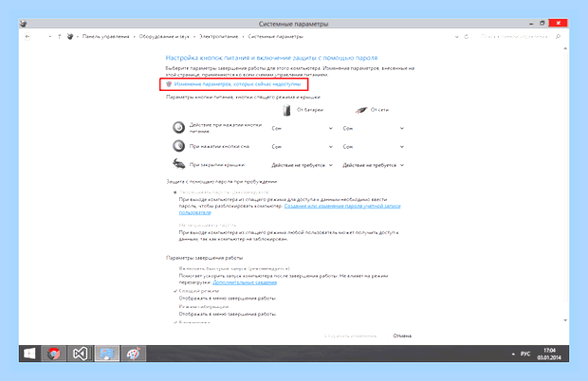Click the sleep button action icon
This screenshot has width=588, height=381.
click(x=179, y=146)
